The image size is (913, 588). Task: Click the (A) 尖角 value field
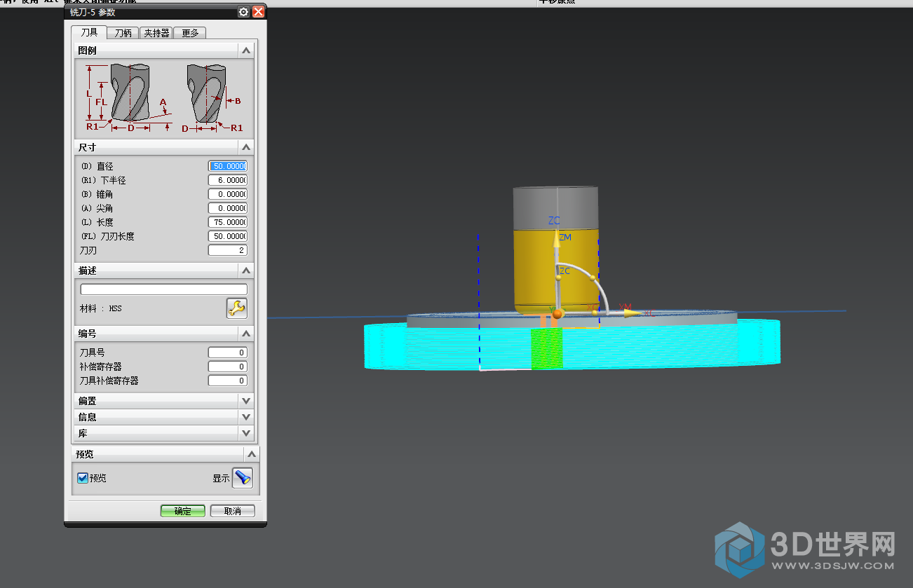tap(228, 208)
